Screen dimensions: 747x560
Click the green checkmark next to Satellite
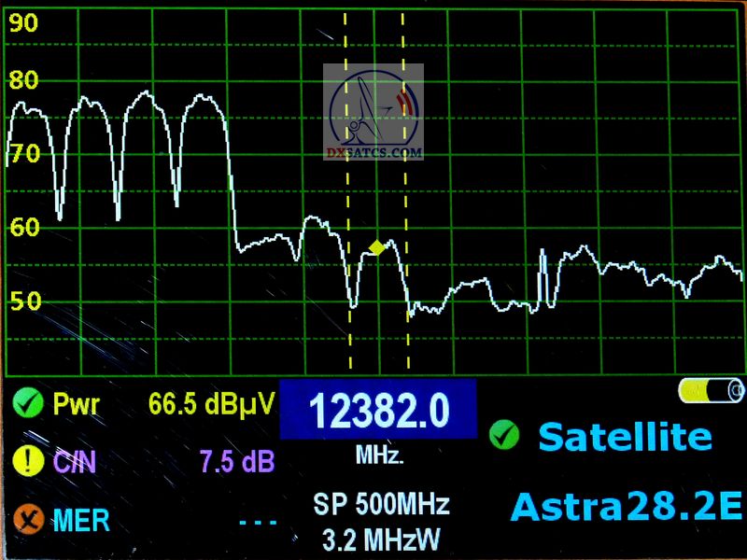pos(504,436)
